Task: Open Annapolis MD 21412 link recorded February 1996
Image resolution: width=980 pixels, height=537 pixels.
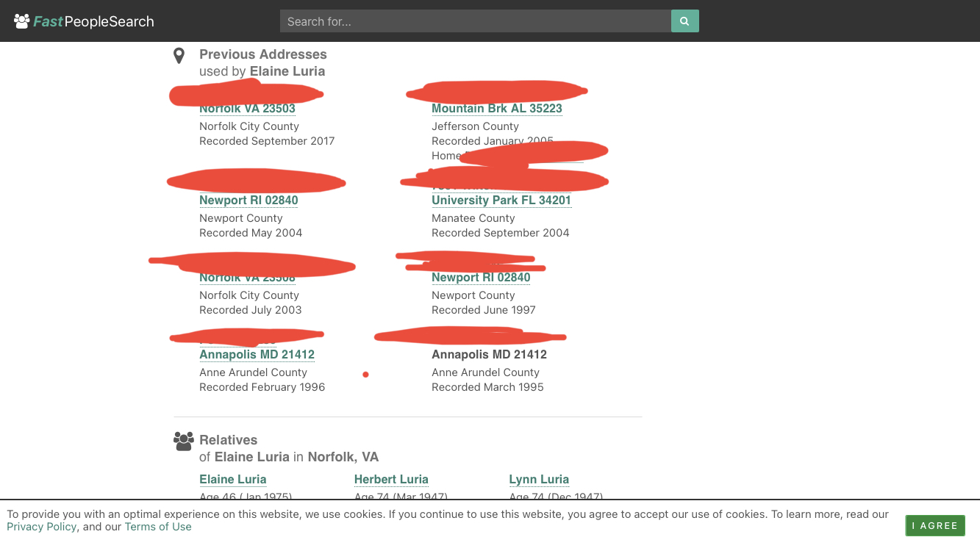Action: [x=257, y=355]
